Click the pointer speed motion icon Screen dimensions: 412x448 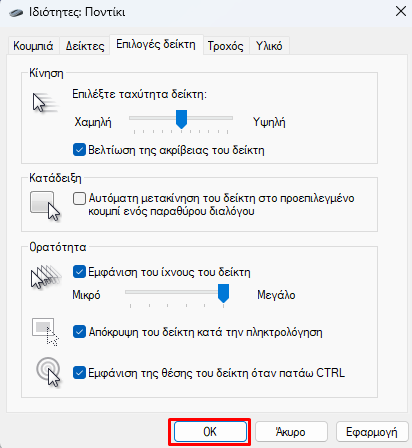pos(45,103)
